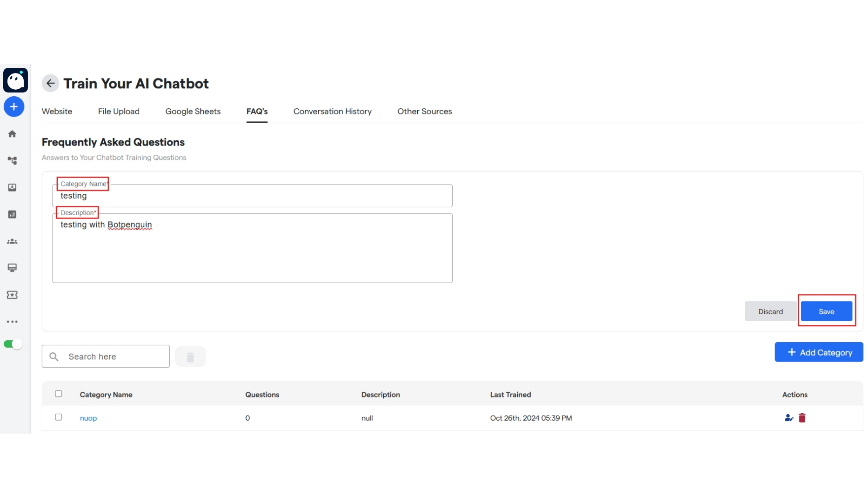Discard the category changes
This screenshot has width=868, height=502.
771,311
